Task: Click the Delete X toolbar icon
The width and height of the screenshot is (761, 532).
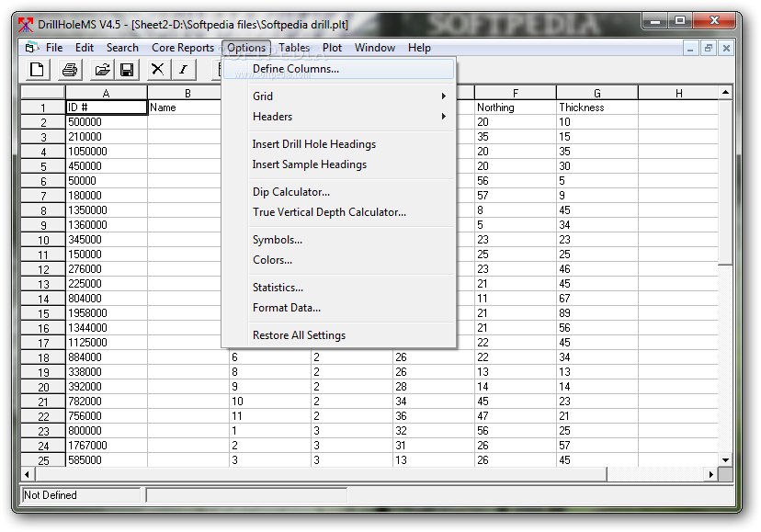Action: [x=158, y=70]
